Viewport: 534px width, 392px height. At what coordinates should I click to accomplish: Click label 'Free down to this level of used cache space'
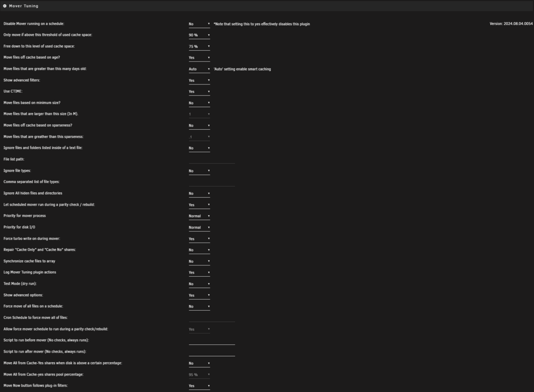(39, 46)
